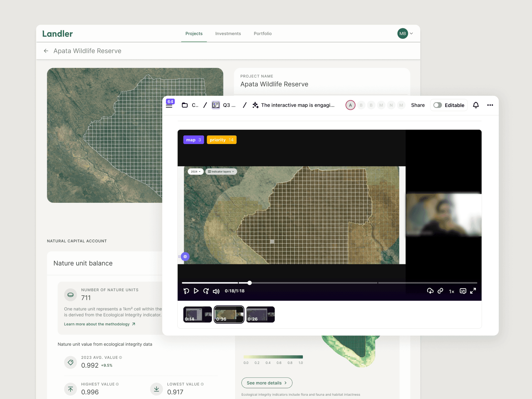Click the 0.992 average value
Screen dimensions: 532x399
pyautogui.click(x=90, y=365)
